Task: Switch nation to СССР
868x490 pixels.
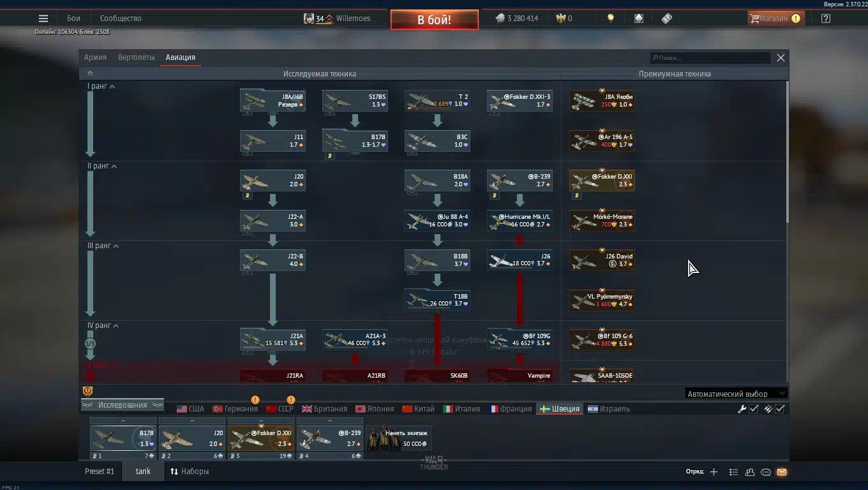Action: click(x=280, y=409)
